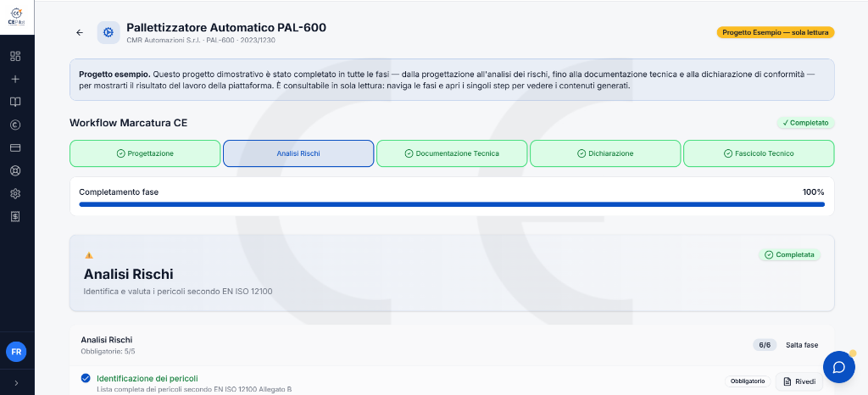The height and width of the screenshot is (395, 868).
Task: Click the 6/6 step counter badge
Action: pyautogui.click(x=765, y=345)
